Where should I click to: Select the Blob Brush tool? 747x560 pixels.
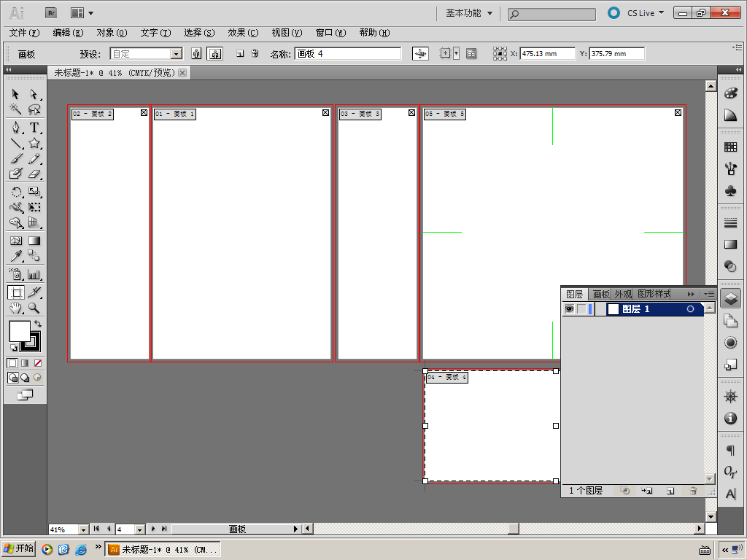15,174
